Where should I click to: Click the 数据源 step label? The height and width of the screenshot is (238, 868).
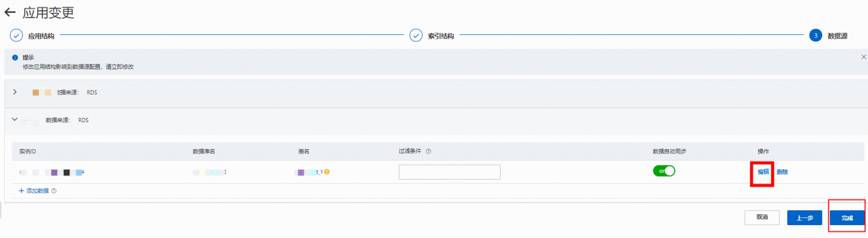[837, 36]
